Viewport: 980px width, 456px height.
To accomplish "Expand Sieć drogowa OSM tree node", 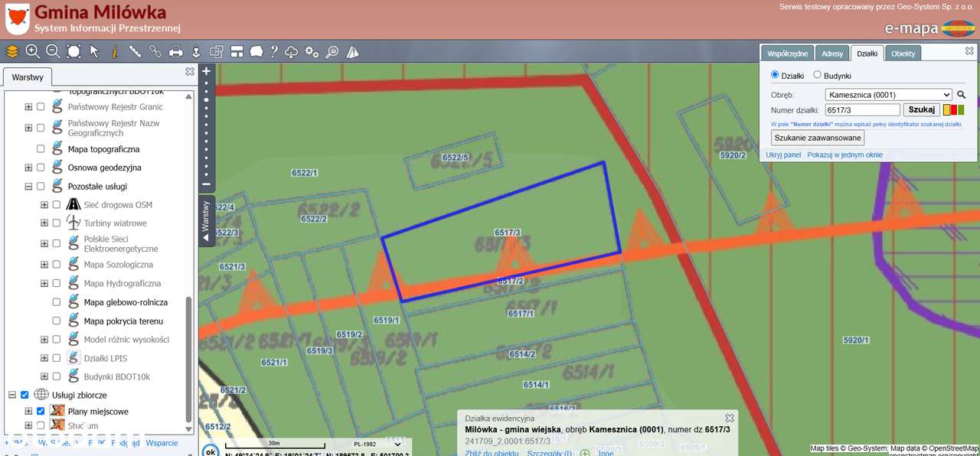I will [x=44, y=205].
